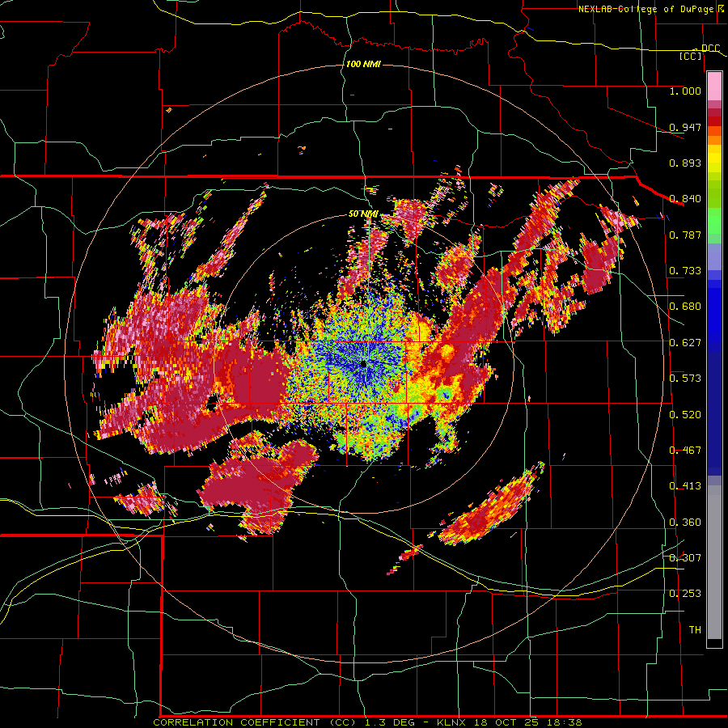
Task: Click the 0.627 color scale label
Action: [685, 343]
